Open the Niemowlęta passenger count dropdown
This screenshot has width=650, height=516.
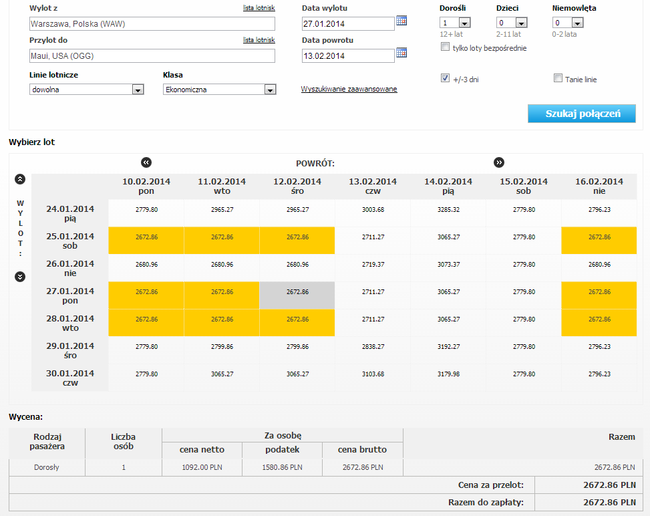pos(568,23)
